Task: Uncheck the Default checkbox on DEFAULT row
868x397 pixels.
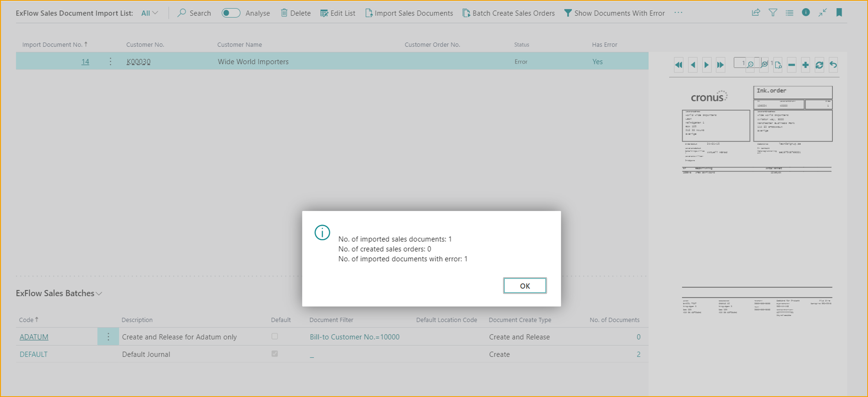Action: tap(275, 354)
